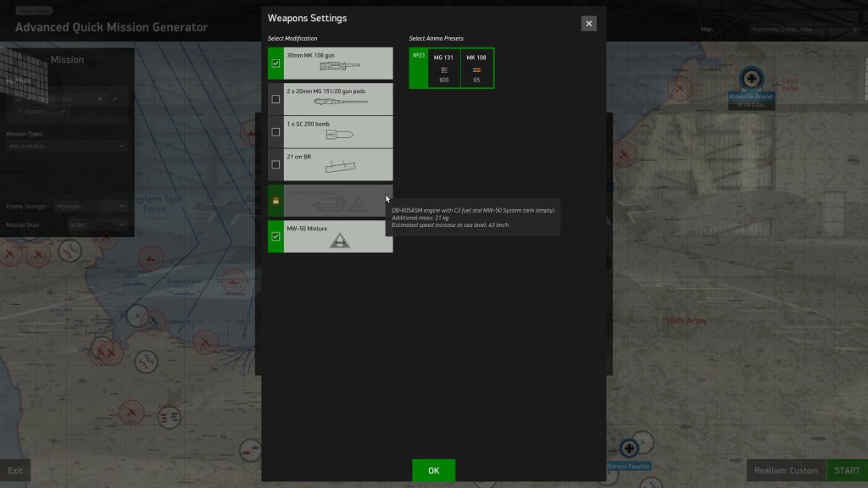Screen dimensions: 868x488
Task: Tick the 1 x SC 250 bomb checkbox
Action: click(x=275, y=132)
